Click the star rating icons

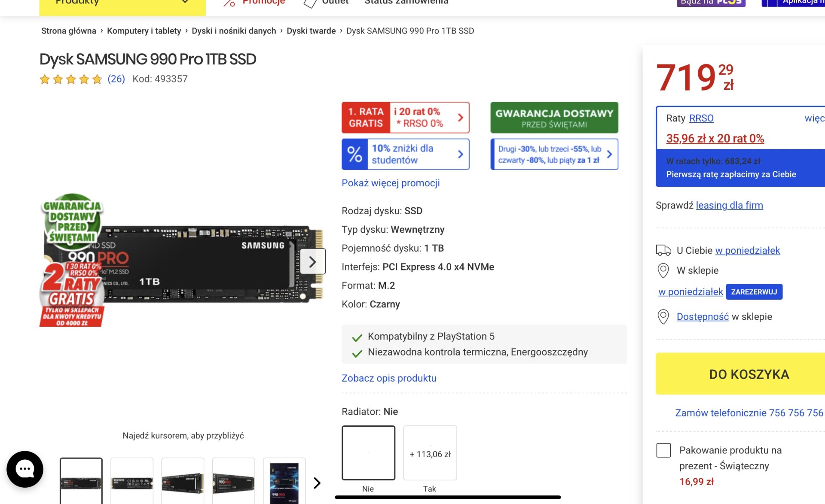[71, 79]
